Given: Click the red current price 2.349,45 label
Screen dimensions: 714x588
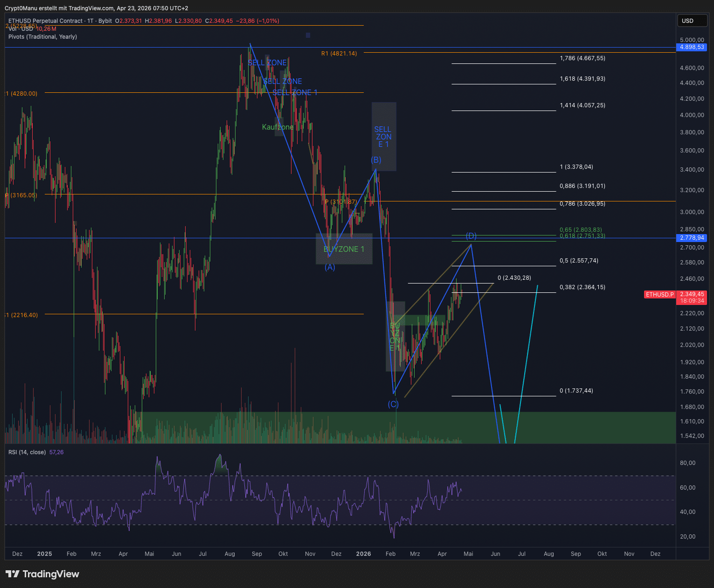Looking at the screenshot, I should click(692, 294).
